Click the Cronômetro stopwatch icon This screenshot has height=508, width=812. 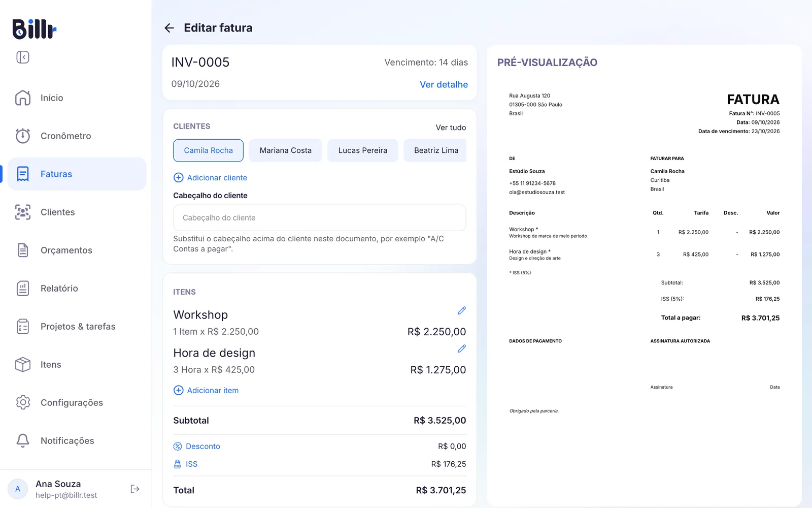(23, 136)
